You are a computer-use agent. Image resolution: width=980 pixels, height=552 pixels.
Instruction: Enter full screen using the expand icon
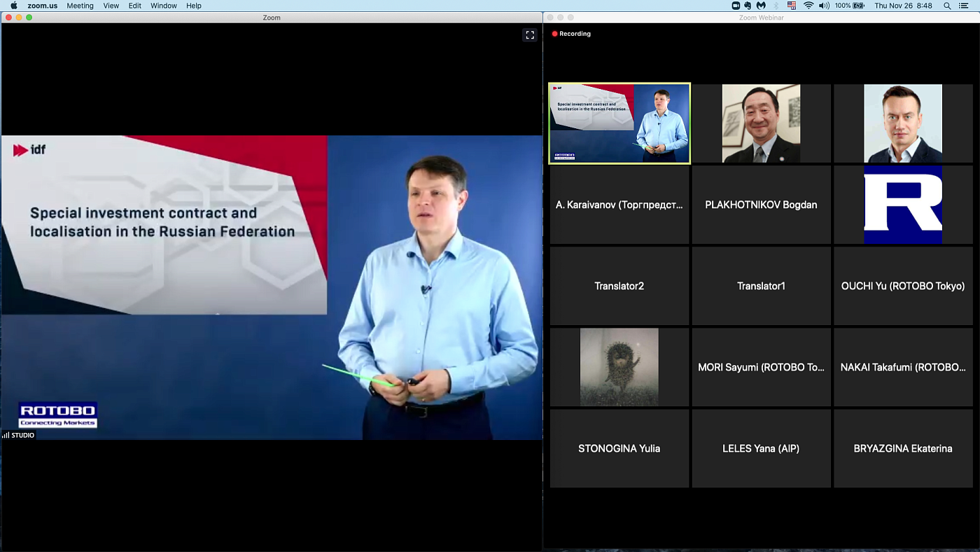tap(530, 35)
